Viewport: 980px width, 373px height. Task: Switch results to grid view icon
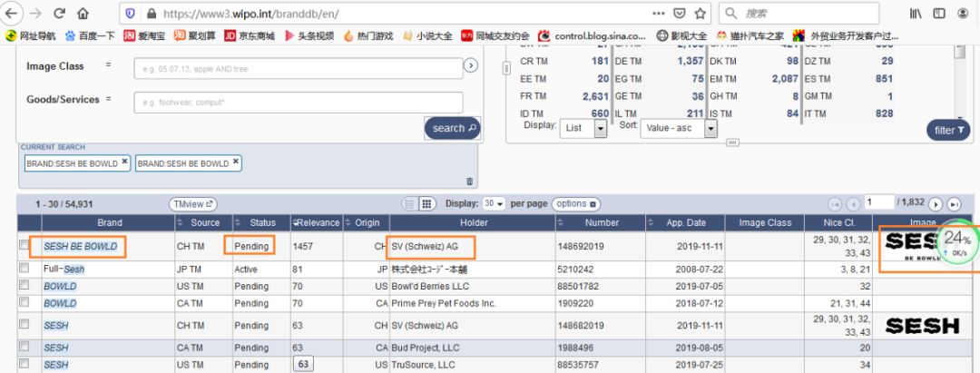tap(426, 203)
